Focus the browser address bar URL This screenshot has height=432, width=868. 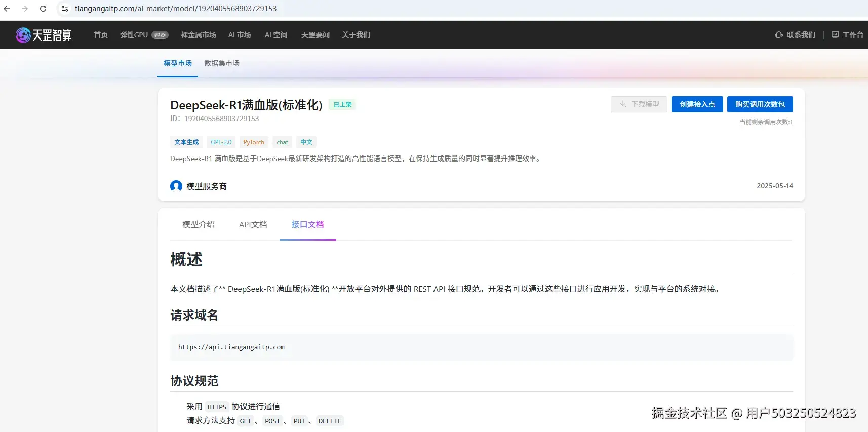point(176,9)
